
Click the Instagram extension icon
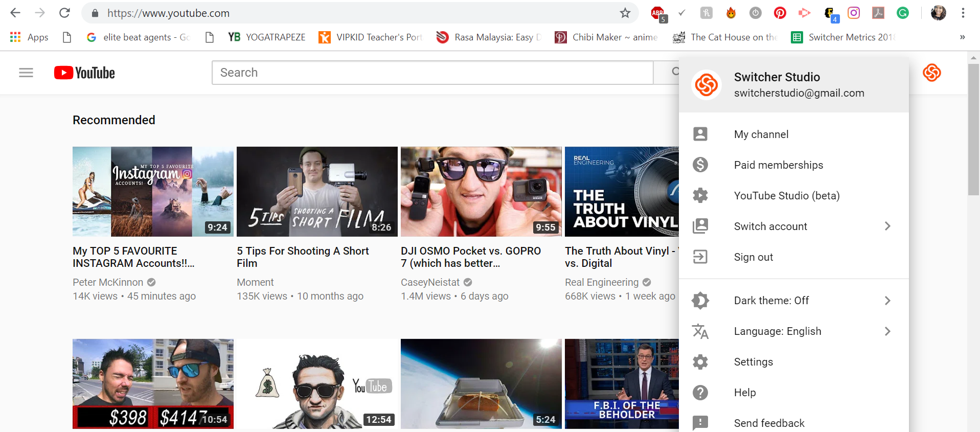tap(854, 13)
